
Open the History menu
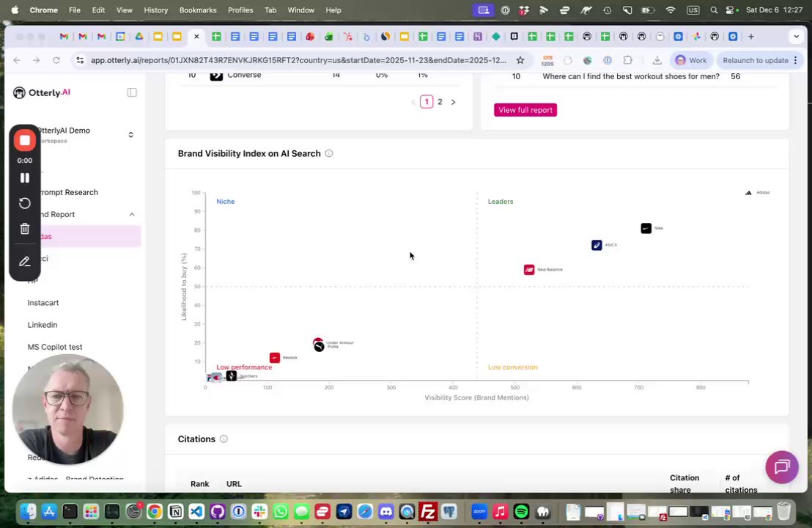pos(156,10)
